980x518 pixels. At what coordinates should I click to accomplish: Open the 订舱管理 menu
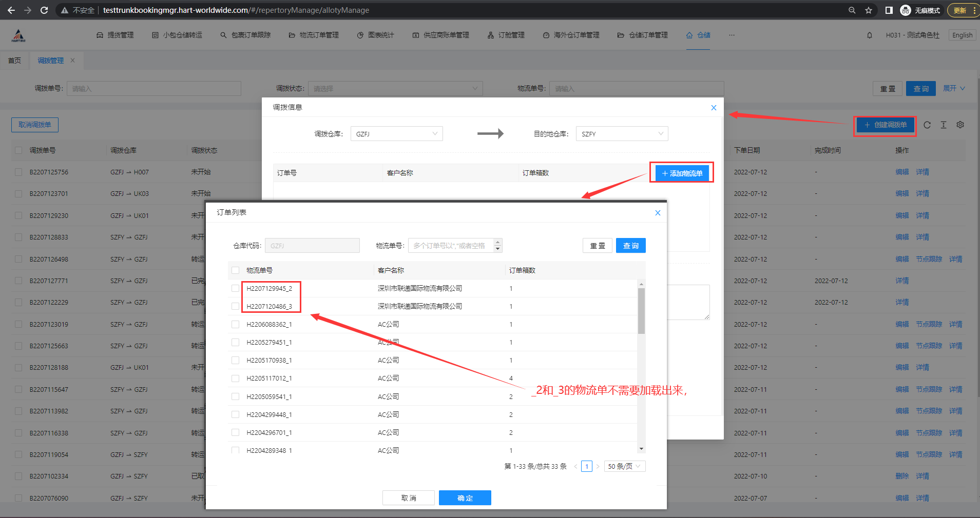[x=506, y=35]
